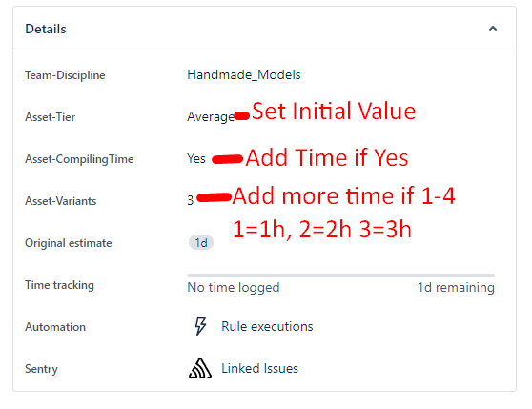Click the 1d Original estimate badge

tap(201, 242)
